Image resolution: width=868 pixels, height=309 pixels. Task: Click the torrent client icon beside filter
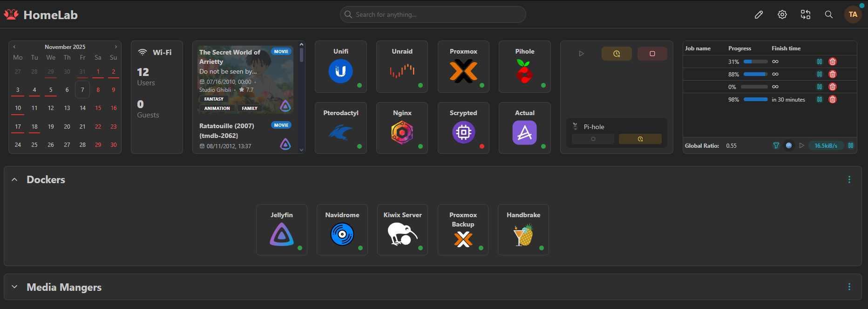789,145
